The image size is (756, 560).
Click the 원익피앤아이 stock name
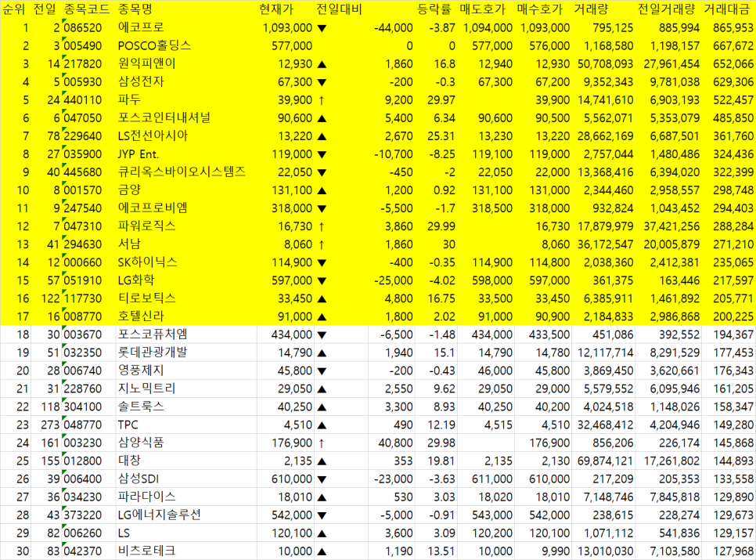coord(147,63)
